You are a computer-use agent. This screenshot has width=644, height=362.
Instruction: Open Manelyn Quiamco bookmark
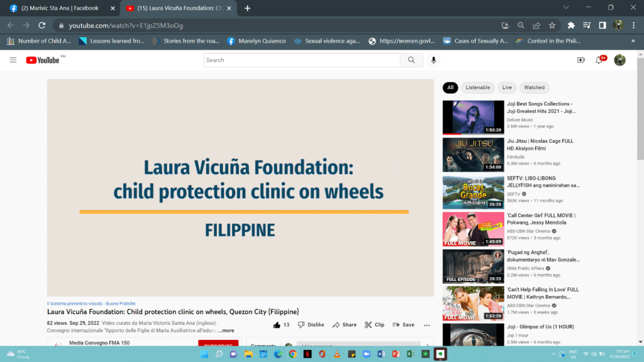pos(257,41)
